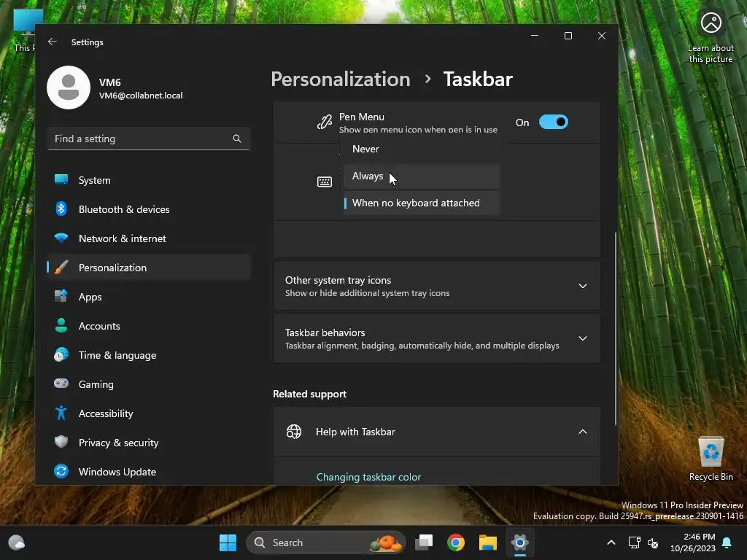Click the Accounts person icon
The image size is (747, 560).
click(61, 325)
